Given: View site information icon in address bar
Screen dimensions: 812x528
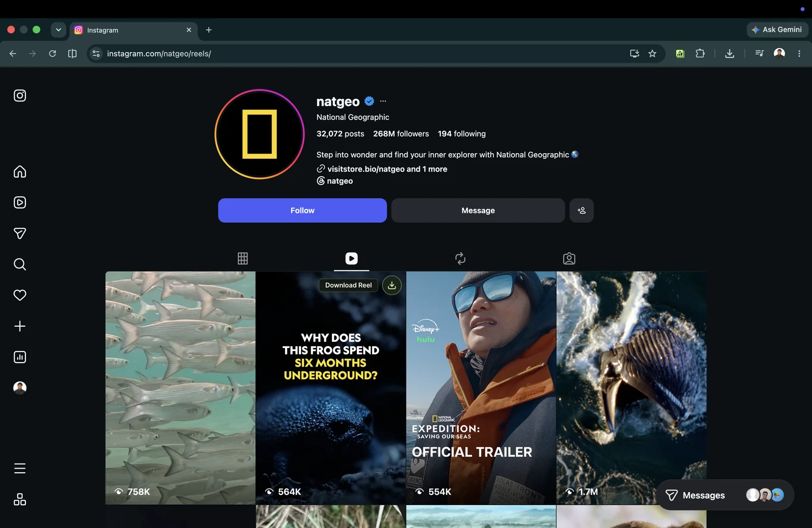Looking at the screenshot, I should coord(96,53).
